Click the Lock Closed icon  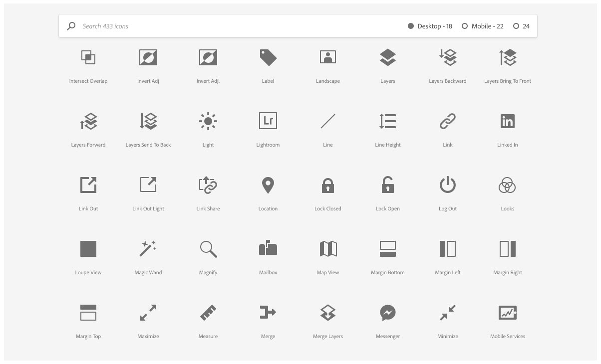(x=327, y=184)
